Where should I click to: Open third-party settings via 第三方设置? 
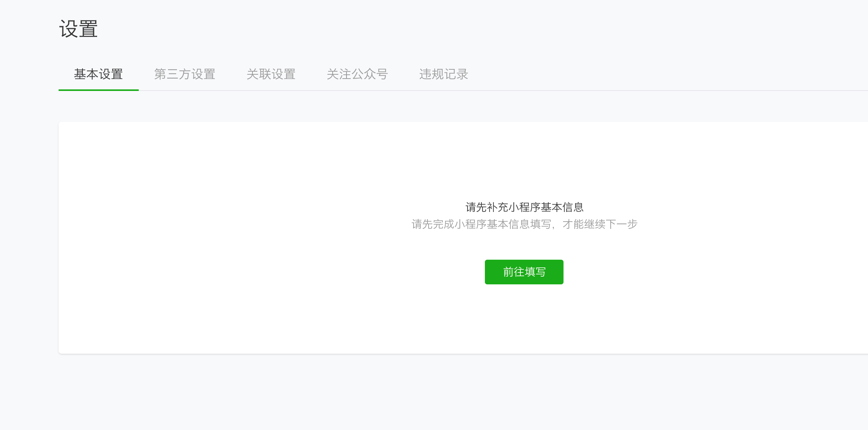(x=185, y=74)
